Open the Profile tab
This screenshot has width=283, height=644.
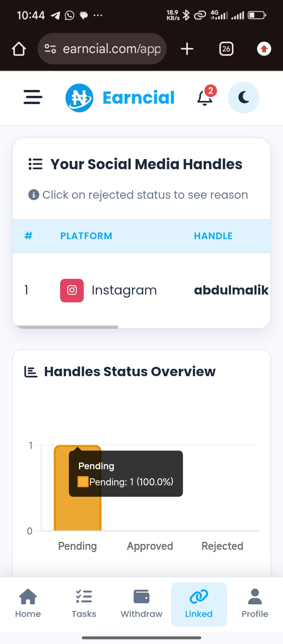255,604
